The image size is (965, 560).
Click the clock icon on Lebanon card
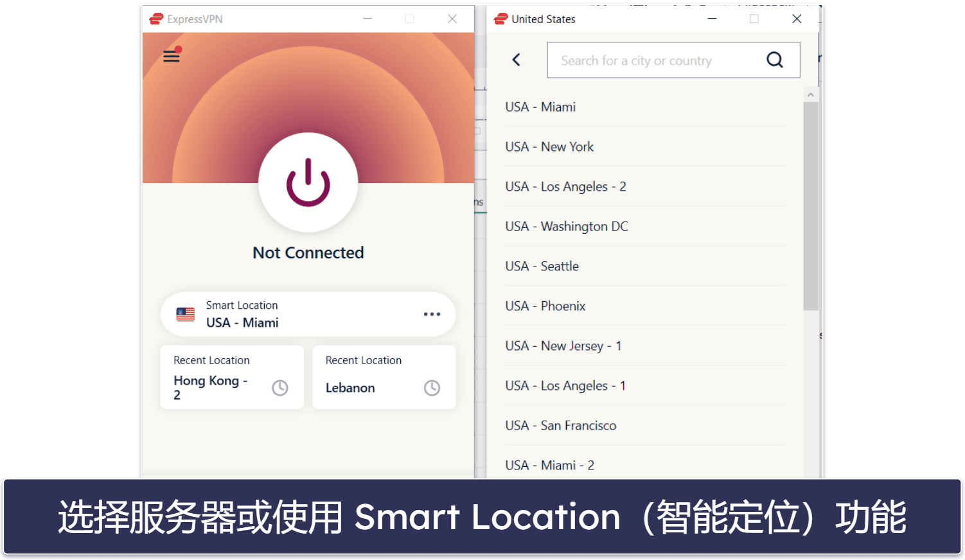pos(432,388)
